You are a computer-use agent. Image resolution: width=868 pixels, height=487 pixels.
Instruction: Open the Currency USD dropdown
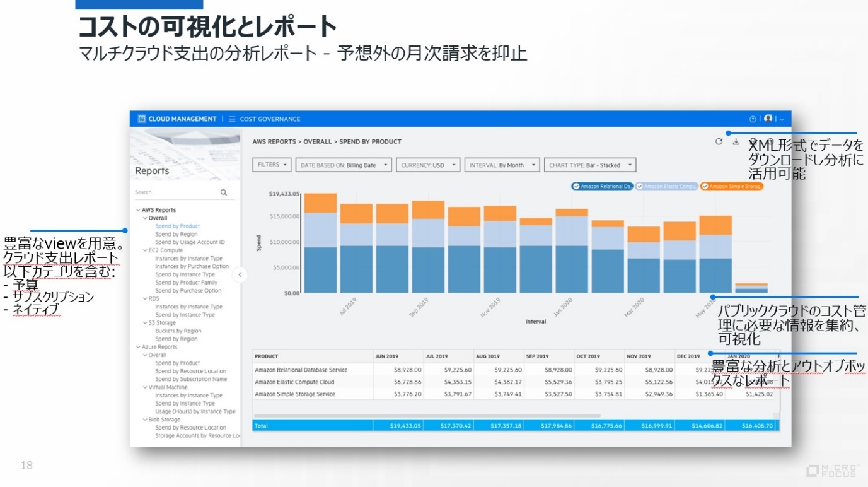(427, 165)
